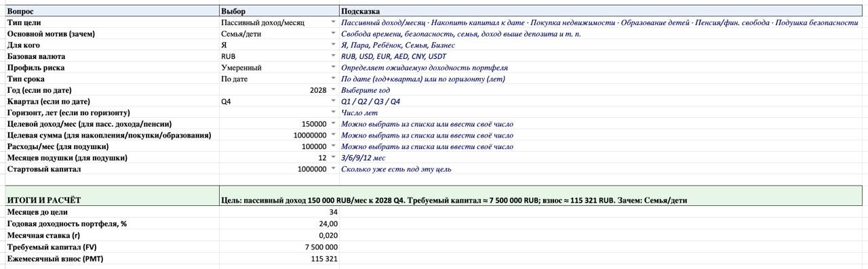
Task: Open dropdown arrow for Базовая валюта row
Action: coord(333,56)
